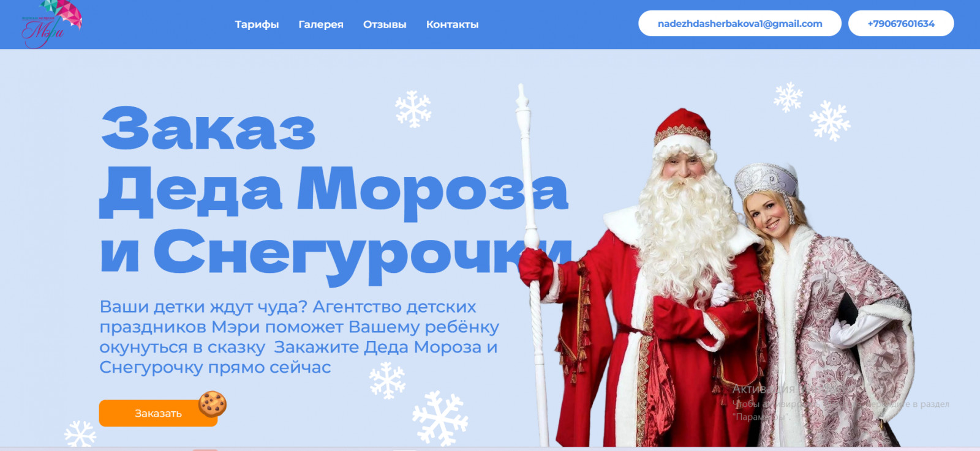The width and height of the screenshot is (980, 451).
Task: Click the Ваши детки ждут чуда paragraph
Action: coord(299,337)
